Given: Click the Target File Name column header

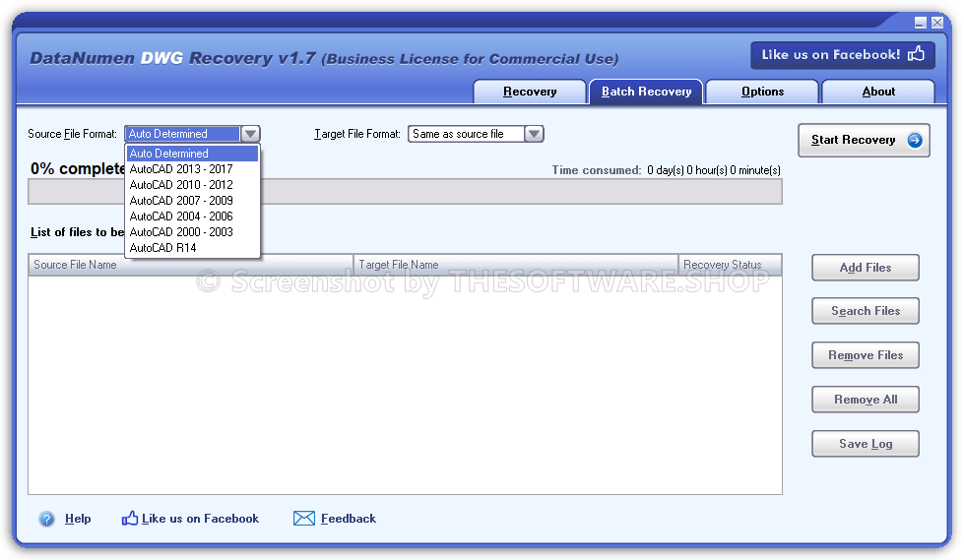Looking at the screenshot, I should click(x=516, y=265).
